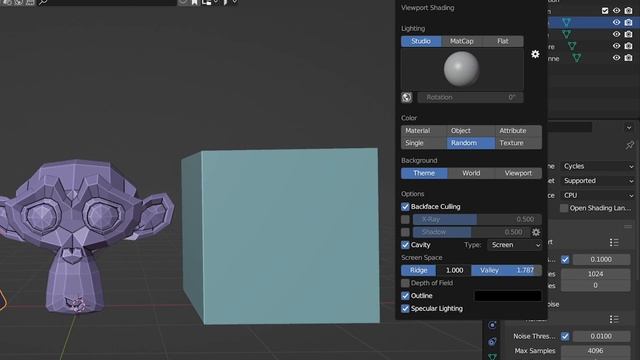Set color mode to Material
The height and width of the screenshot is (360, 640).
pos(424,131)
